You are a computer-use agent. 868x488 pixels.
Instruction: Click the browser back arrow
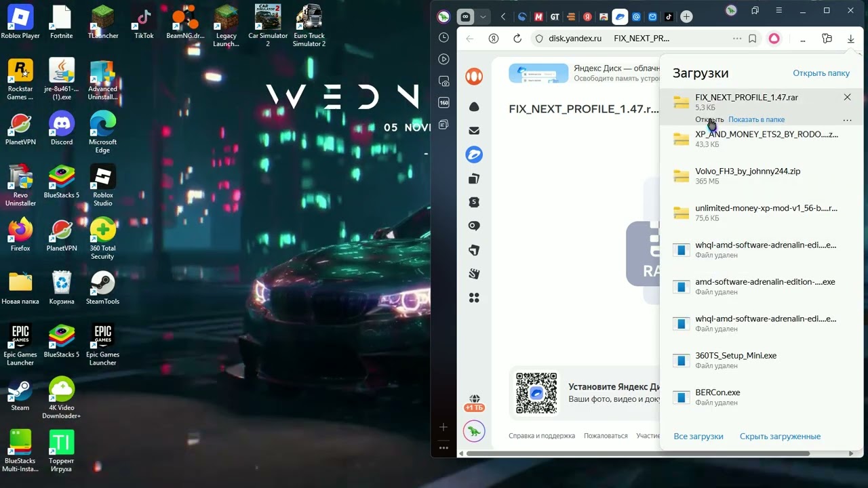[469, 39]
